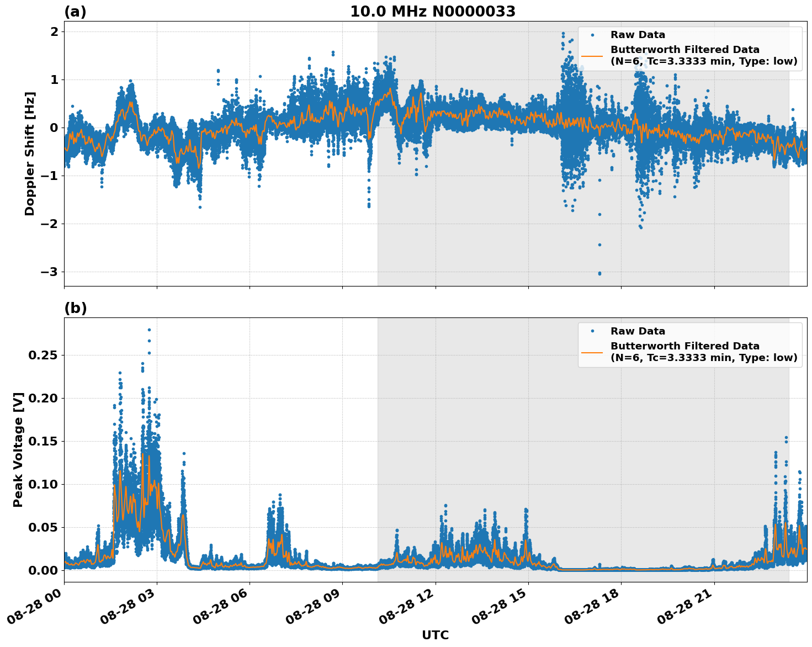Screen dimensions: 812x647
Task: Click the isolated outlier point near -3 Hz
Action: click(x=599, y=273)
